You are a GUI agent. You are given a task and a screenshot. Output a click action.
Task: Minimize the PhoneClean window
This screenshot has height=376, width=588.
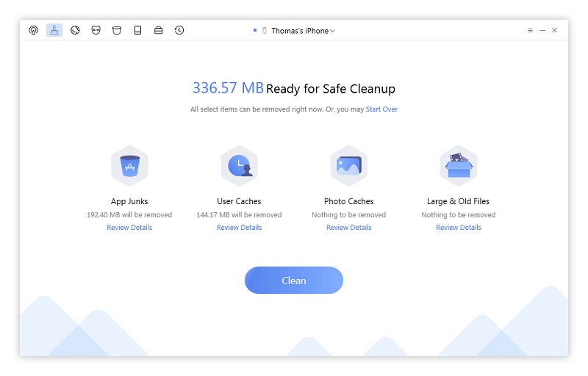542,30
